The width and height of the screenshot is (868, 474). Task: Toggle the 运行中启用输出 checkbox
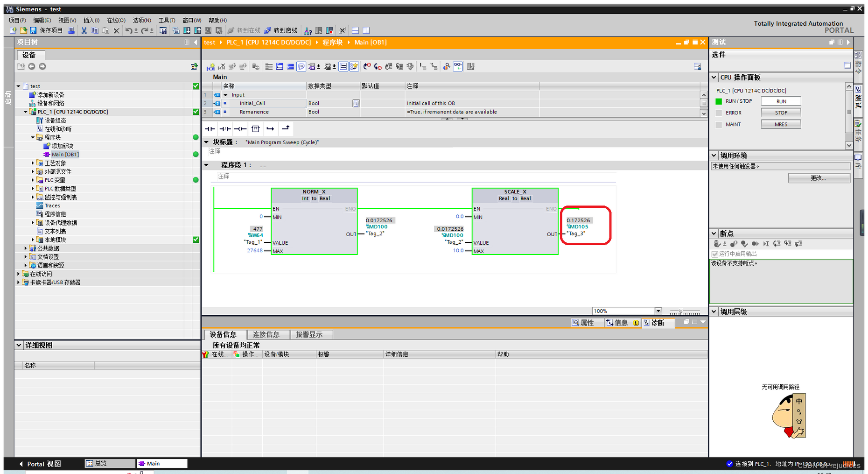(x=715, y=254)
